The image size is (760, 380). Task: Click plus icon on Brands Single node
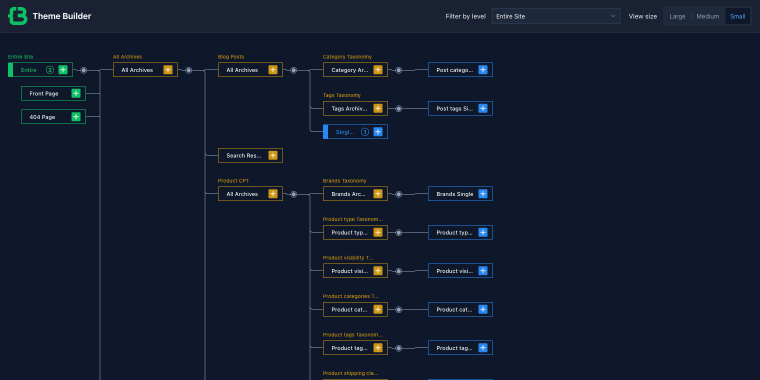pos(483,194)
